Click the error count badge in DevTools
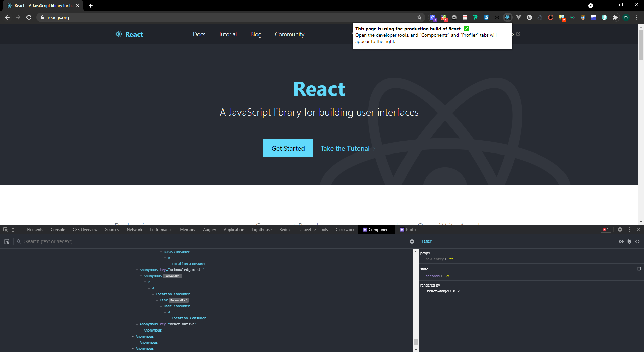The width and height of the screenshot is (644, 352). (x=606, y=230)
